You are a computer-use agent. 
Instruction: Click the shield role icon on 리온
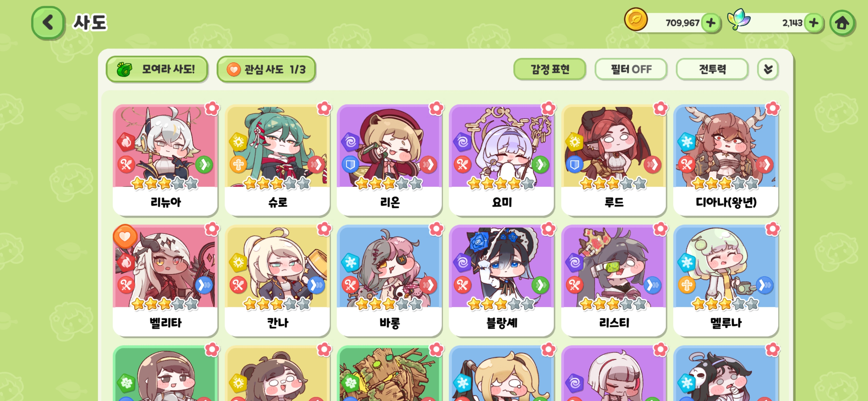click(x=350, y=165)
